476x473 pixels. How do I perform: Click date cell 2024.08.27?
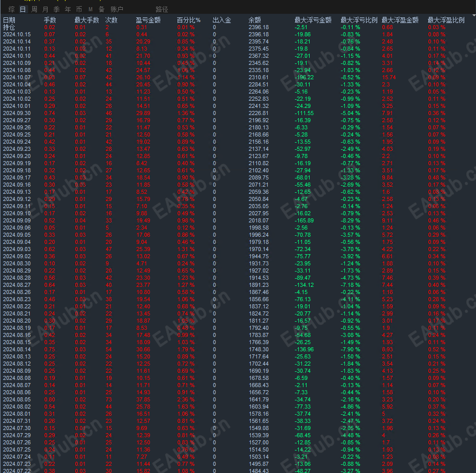[x=17, y=285]
